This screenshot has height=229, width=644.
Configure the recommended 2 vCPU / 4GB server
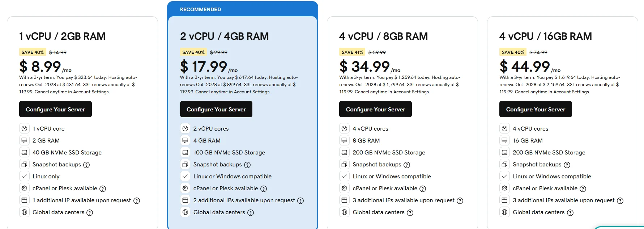pos(216,109)
